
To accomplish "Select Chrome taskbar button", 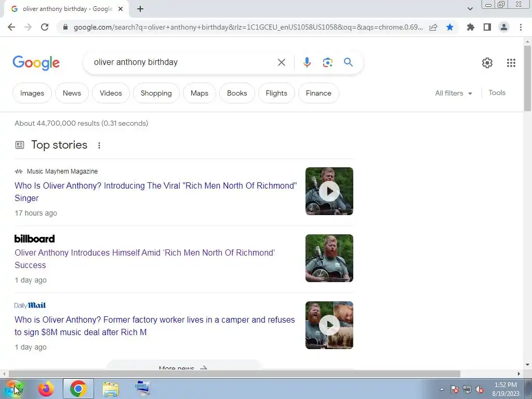I will [x=78, y=389].
